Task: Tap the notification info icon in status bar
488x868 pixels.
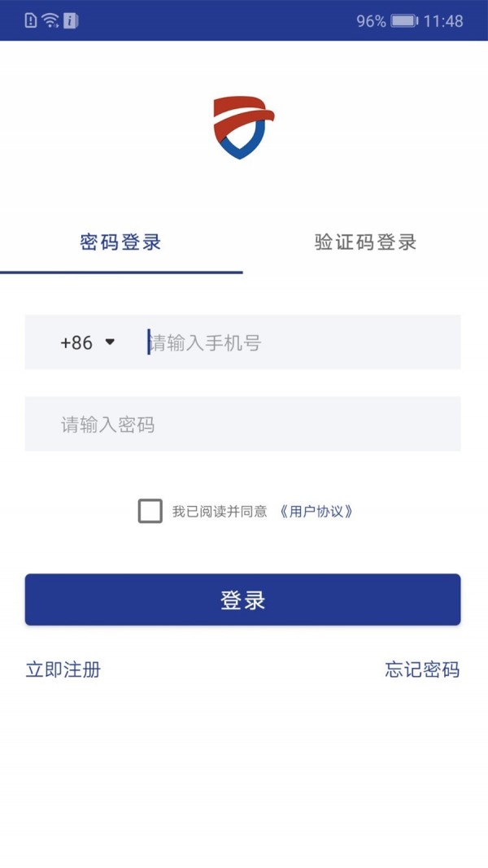Action: click(x=72, y=20)
